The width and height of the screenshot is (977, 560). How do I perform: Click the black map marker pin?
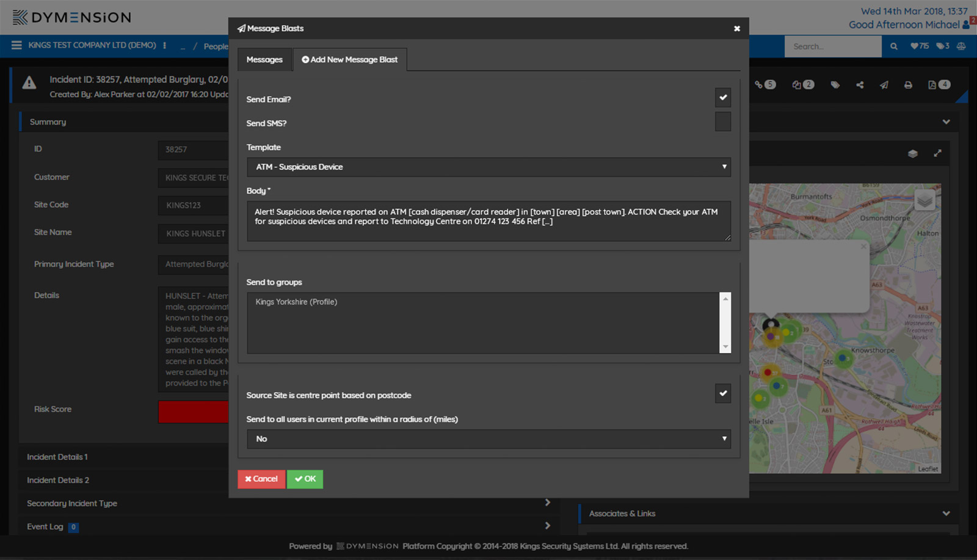pyautogui.click(x=771, y=324)
